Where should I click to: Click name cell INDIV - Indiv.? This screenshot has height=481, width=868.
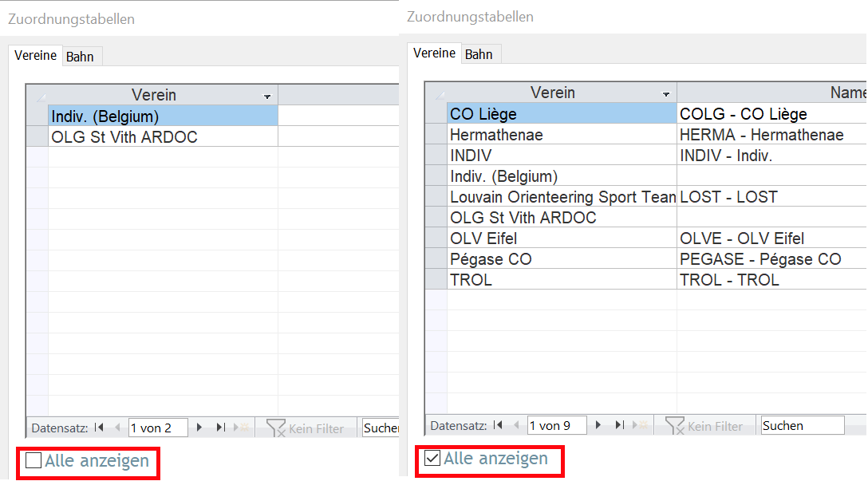pyautogui.click(x=772, y=156)
